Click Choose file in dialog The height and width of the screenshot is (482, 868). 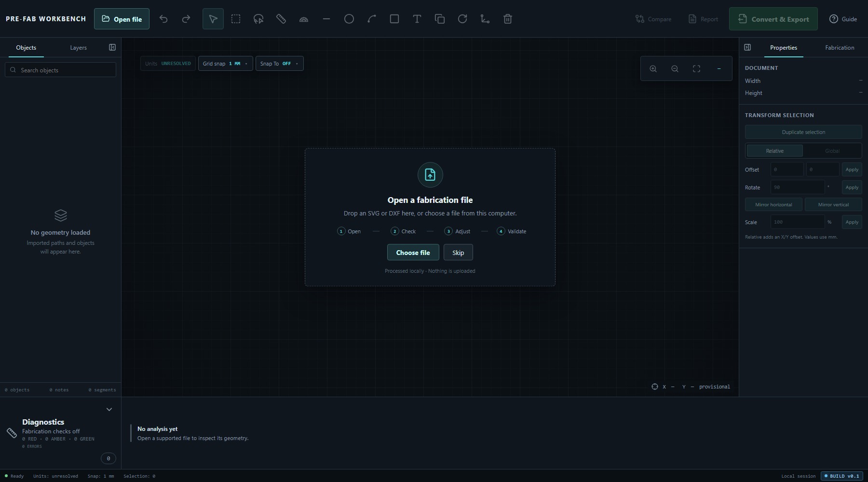413,253
